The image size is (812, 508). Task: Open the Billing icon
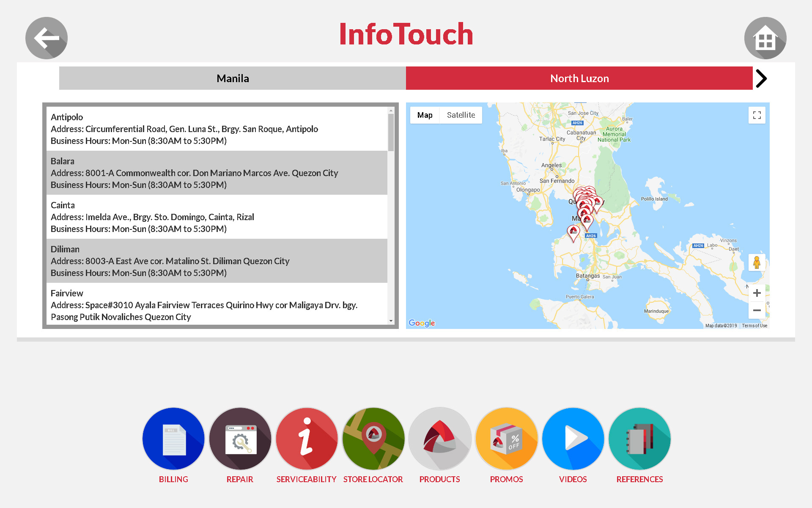[x=173, y=439]
